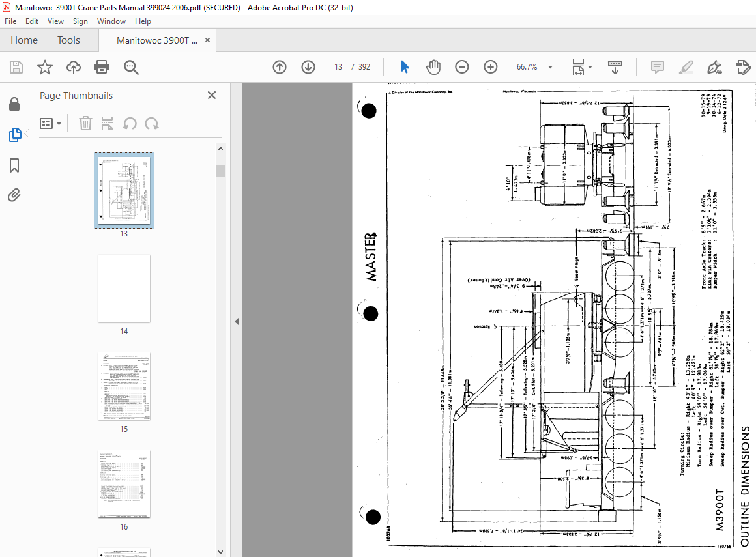Add document to starred (star icon)

pyautogui.click(x=45, y=67)
